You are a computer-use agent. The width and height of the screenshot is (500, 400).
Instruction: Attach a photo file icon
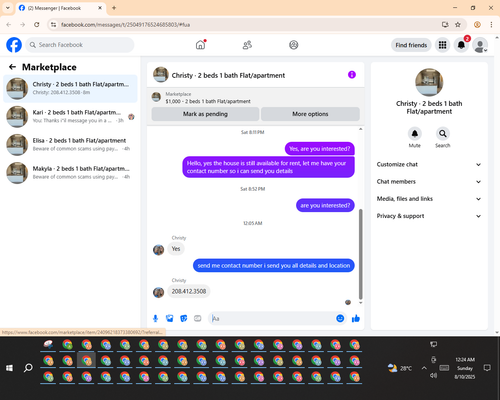pyautogui.click(x=170, y=318)
